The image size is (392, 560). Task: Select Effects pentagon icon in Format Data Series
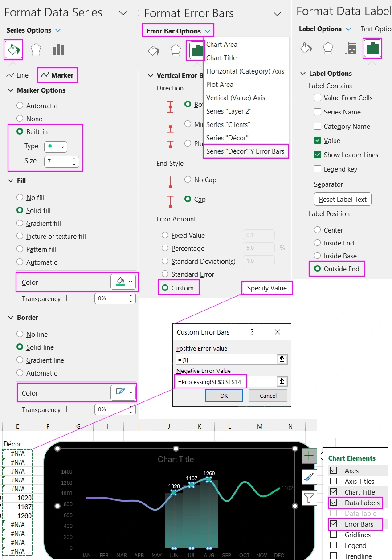tap(36, 49)
